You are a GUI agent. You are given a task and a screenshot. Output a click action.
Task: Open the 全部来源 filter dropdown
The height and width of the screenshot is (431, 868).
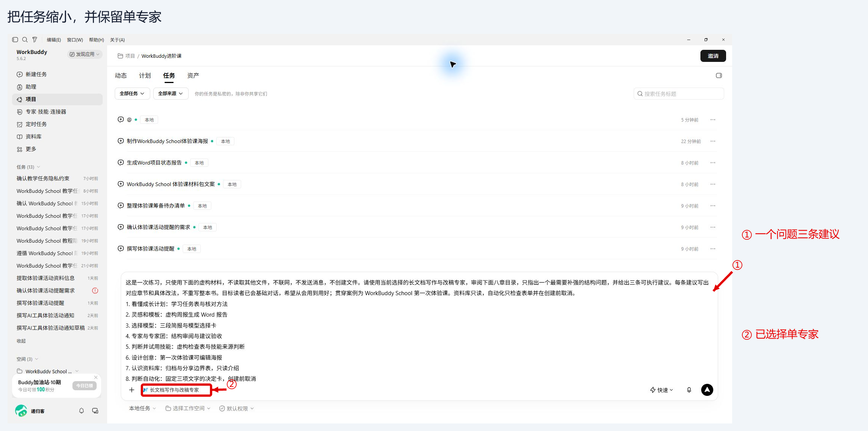click(x=171, y=94)
